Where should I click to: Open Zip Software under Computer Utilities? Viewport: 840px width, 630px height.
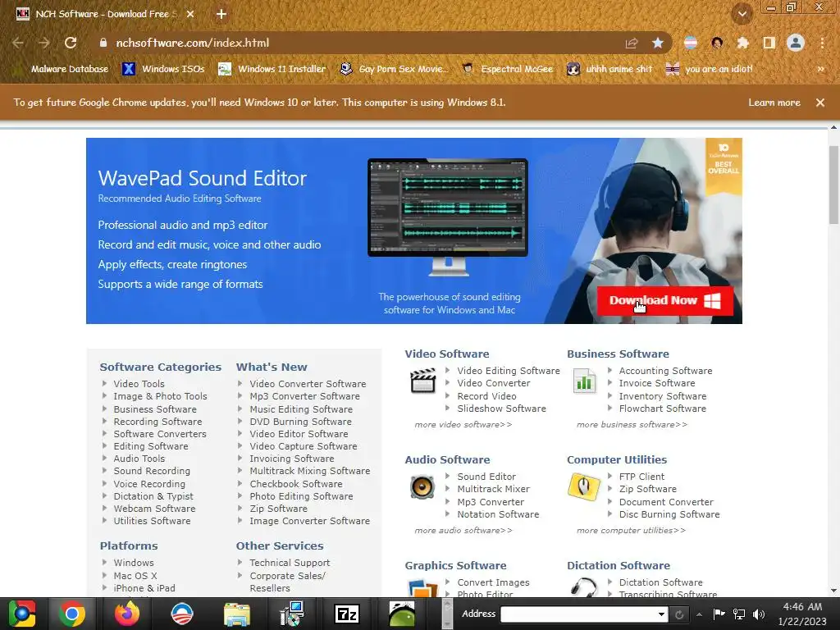(x=648, y=489)
